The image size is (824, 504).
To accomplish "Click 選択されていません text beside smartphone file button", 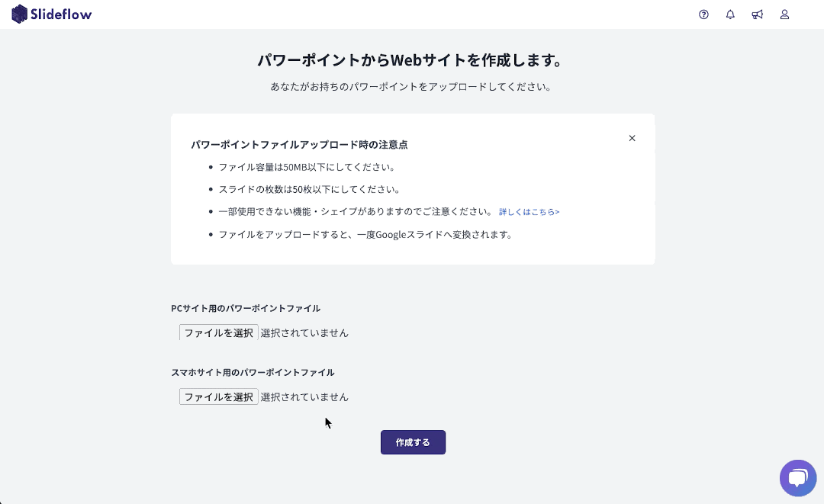I will pyautogui.click(x=304, y=396).
